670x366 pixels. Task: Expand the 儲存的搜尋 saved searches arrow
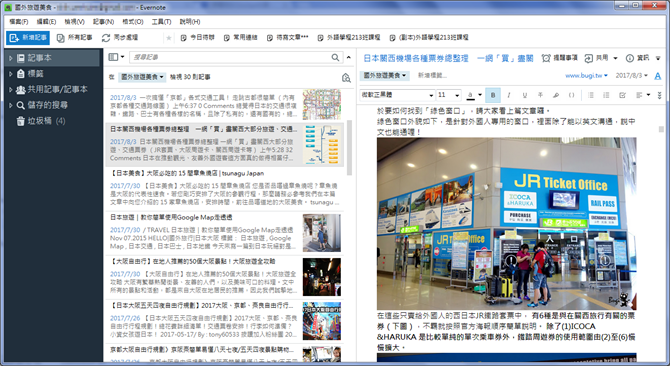click(11, 105)
